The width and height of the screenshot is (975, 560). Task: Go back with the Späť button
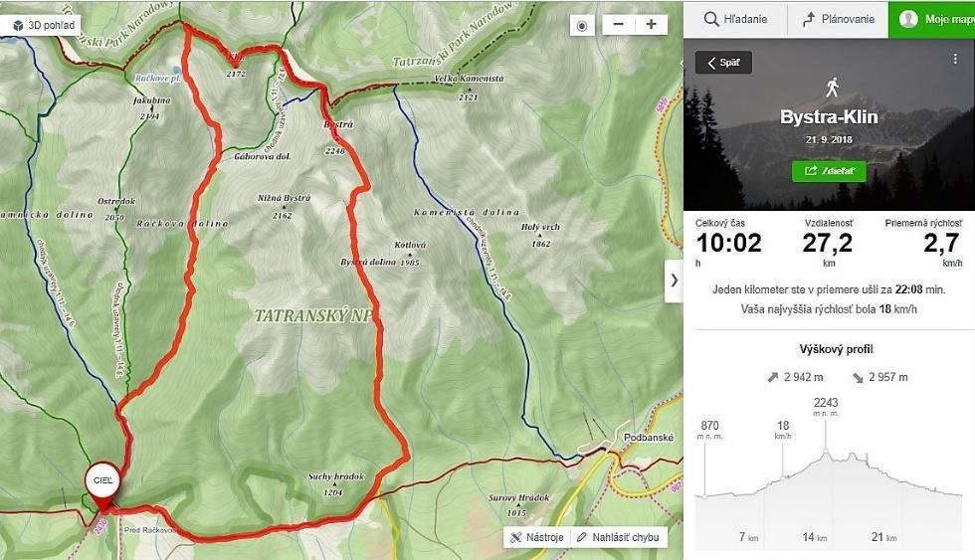click(x=723, y=63)
